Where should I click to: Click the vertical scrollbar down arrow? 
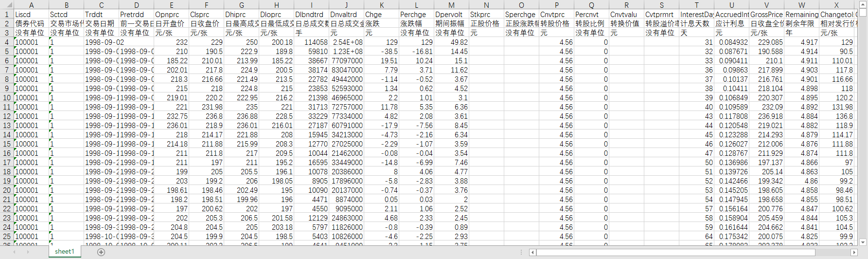click(864, 242)
